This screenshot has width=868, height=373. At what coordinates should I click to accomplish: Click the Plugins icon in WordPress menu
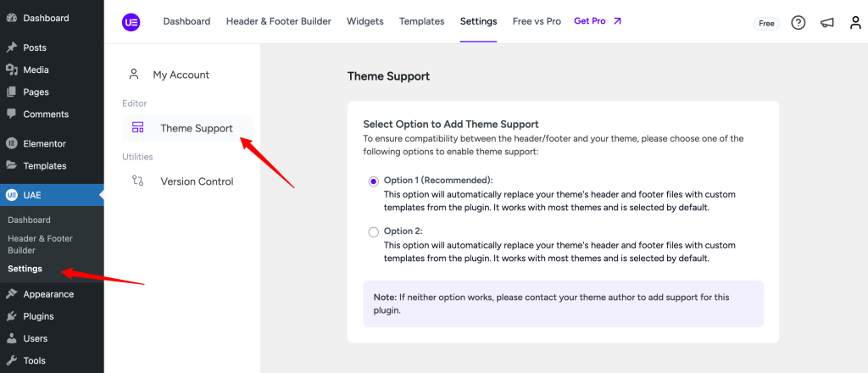click(12, 316)
